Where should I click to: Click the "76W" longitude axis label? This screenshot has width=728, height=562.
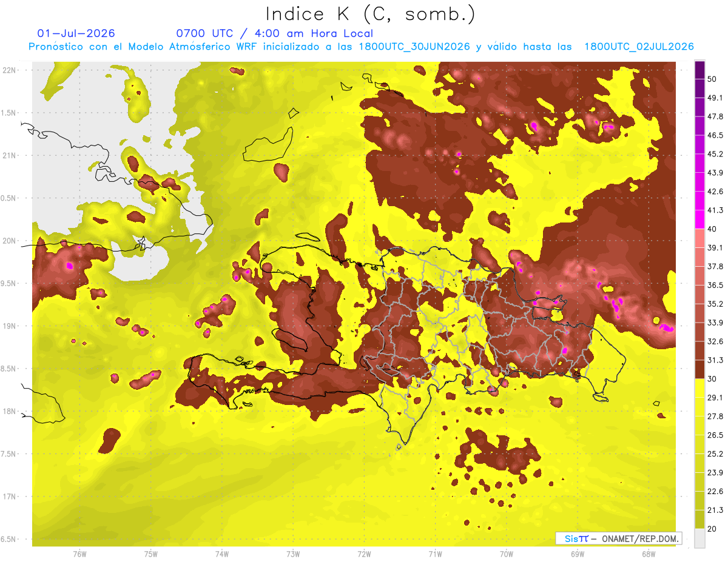[79, 554]
